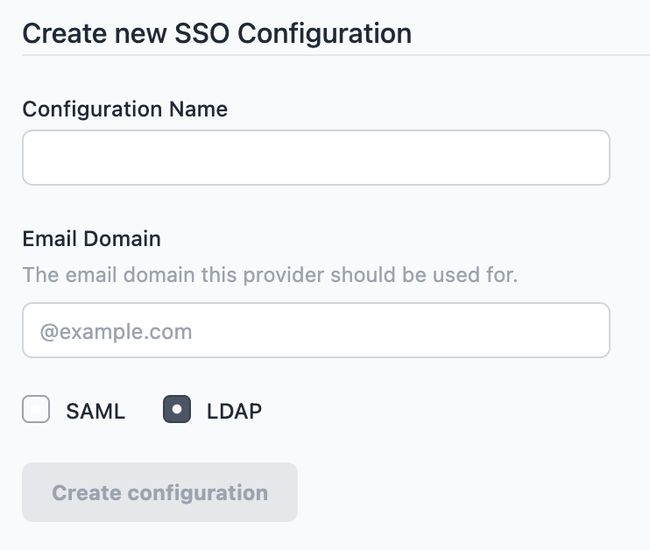Image resolution: width=650 pixels, height=550 pixels.
Task: Toggle the box left of SAML
Action: coord(36,410)
